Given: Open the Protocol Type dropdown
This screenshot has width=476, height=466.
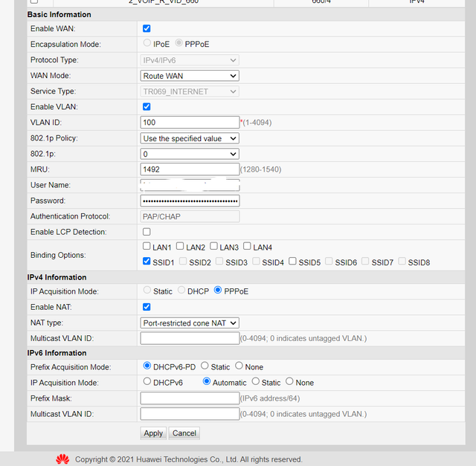Looking at the screenshot, I should (x=190, y=60).
